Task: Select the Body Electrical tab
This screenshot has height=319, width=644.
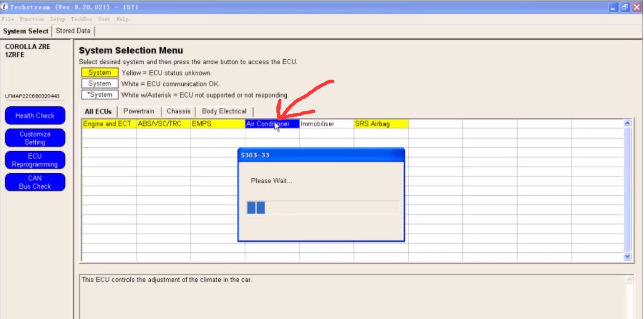Action: pyautogui.click(x=224, y=111)
